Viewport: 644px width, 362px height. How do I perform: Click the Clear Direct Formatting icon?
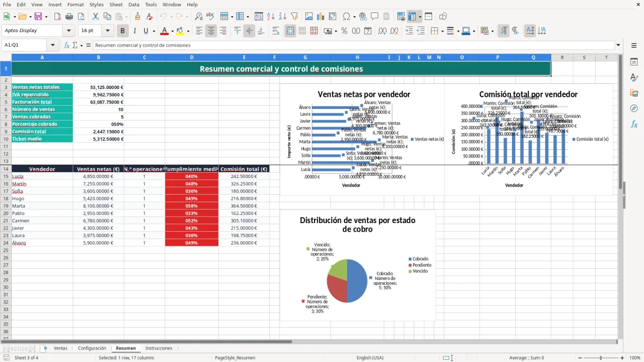tap(149, 17)
